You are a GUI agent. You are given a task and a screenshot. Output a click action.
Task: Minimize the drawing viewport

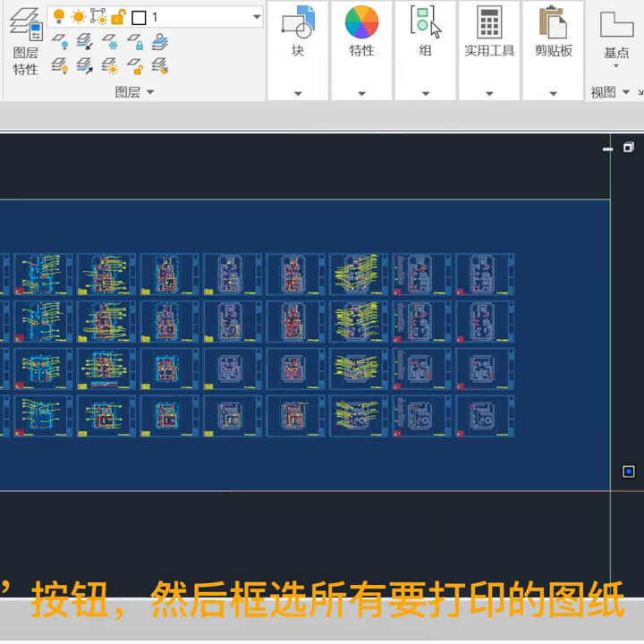point(607,149)
